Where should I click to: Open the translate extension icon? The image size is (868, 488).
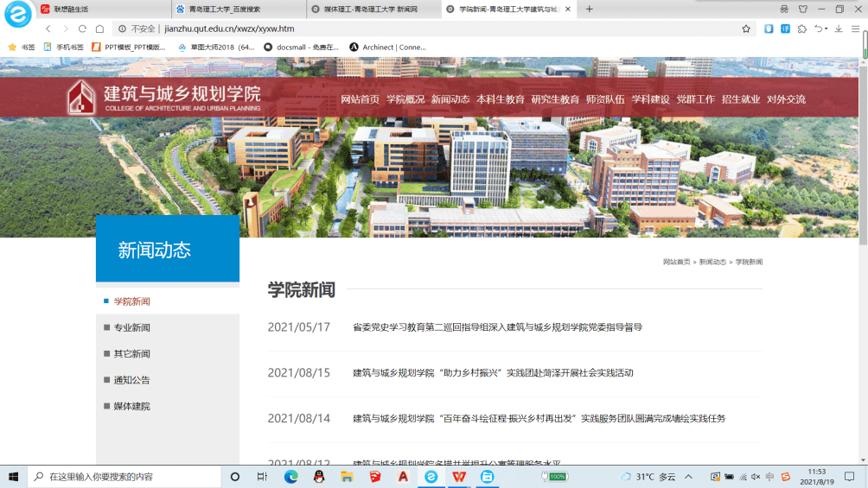[785, 29]
